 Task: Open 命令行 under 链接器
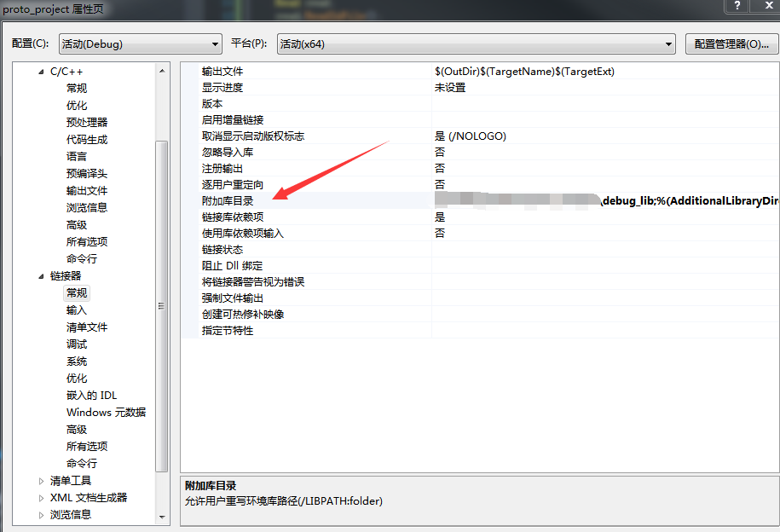click(x=83, y=463)
